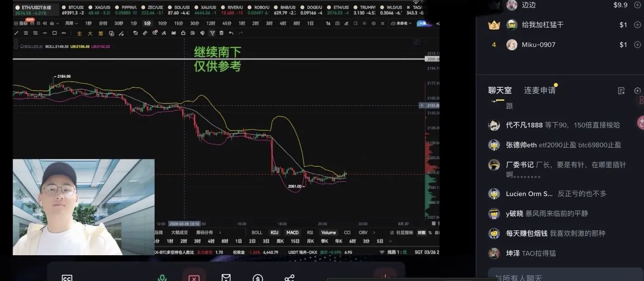Click the zoom magnifier tool in the drawing toolbar
The width and height of the screenshot is (644, 281).
(x=155, y=33)
